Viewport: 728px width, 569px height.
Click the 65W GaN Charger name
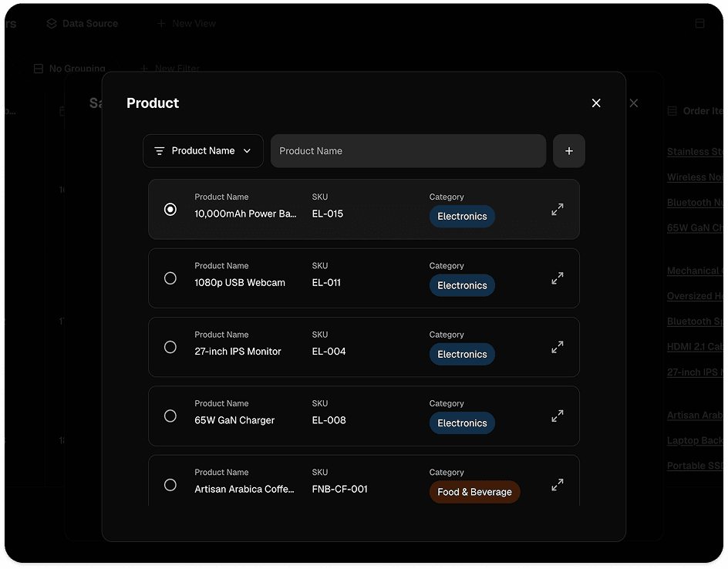[234, 420]
